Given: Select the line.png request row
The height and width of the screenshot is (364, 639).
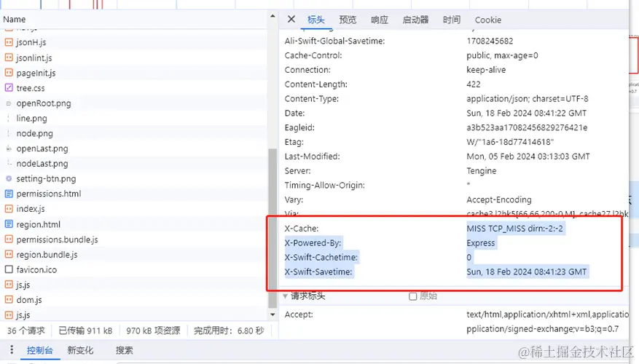Looking at the screenshot, I should (133, 118).
